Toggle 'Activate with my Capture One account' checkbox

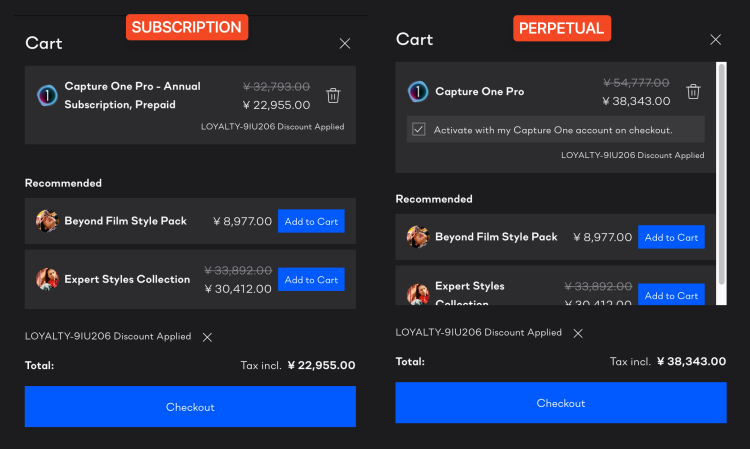pyautogui.click(x=419, y=129)
